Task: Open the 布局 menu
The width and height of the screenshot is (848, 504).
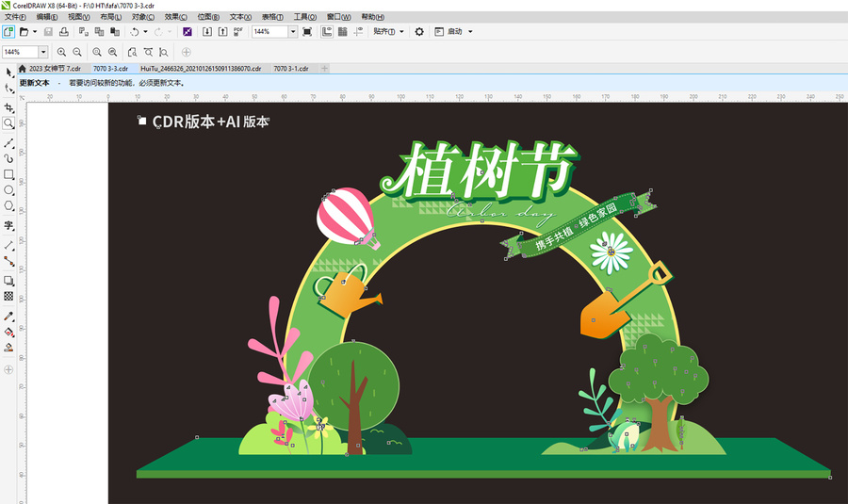Action: pos(110,17)
